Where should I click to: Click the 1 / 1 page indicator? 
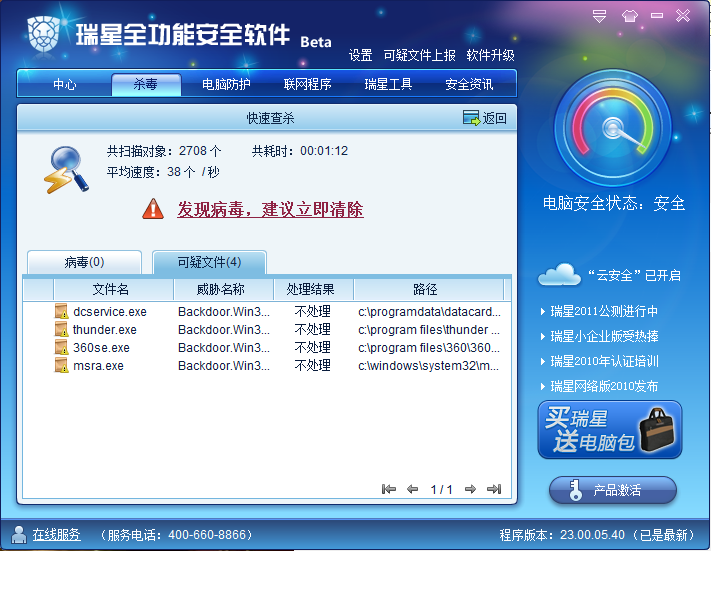coord(441,489)
